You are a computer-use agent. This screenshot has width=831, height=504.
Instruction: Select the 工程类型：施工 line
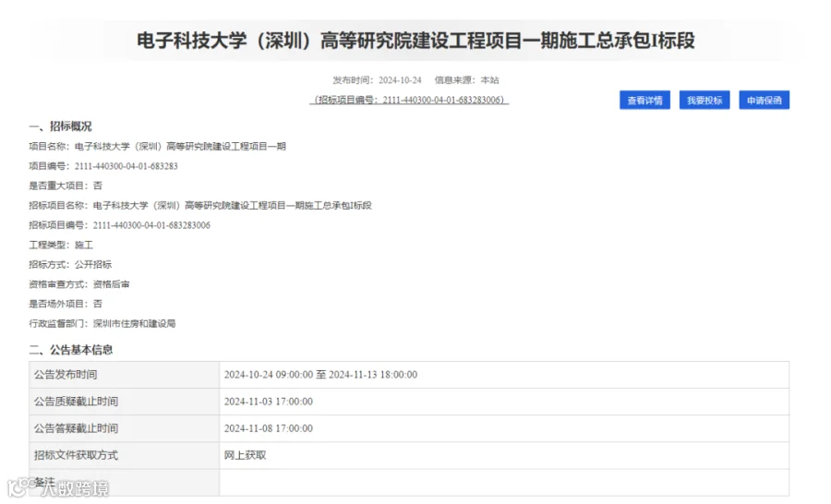click(x=61, y=245)
